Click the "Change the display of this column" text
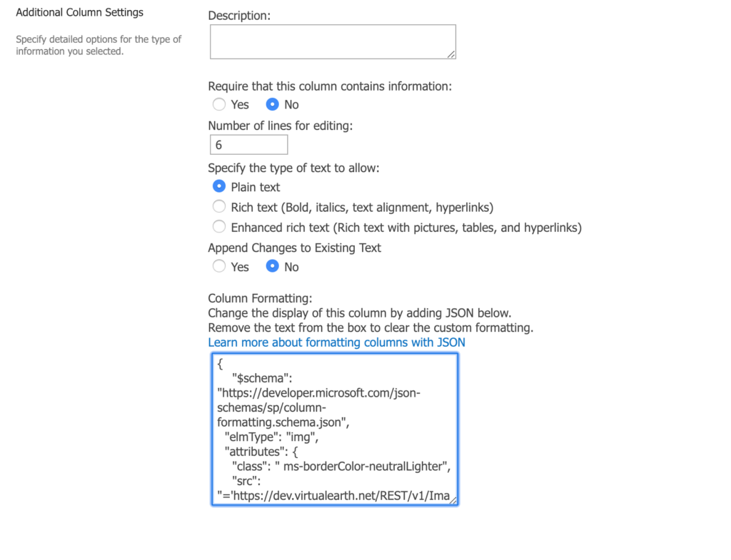The image size is (731, 560). (360, 312)
